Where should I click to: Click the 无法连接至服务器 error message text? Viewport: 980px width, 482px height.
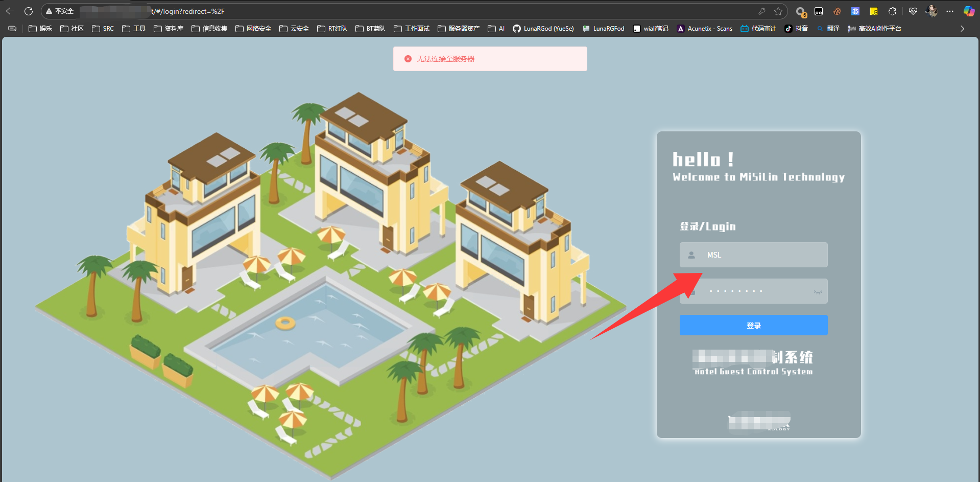[446, 59]
